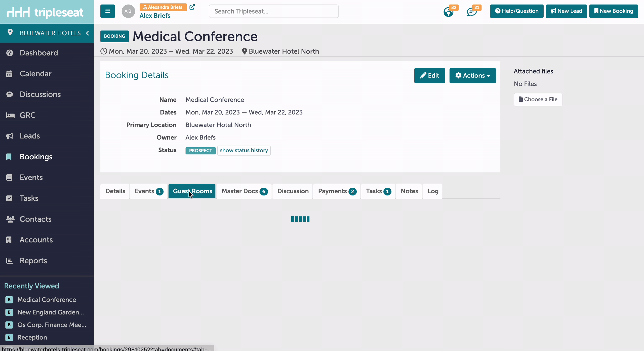Click the Discussions speech bubble icon

(10, 94)
